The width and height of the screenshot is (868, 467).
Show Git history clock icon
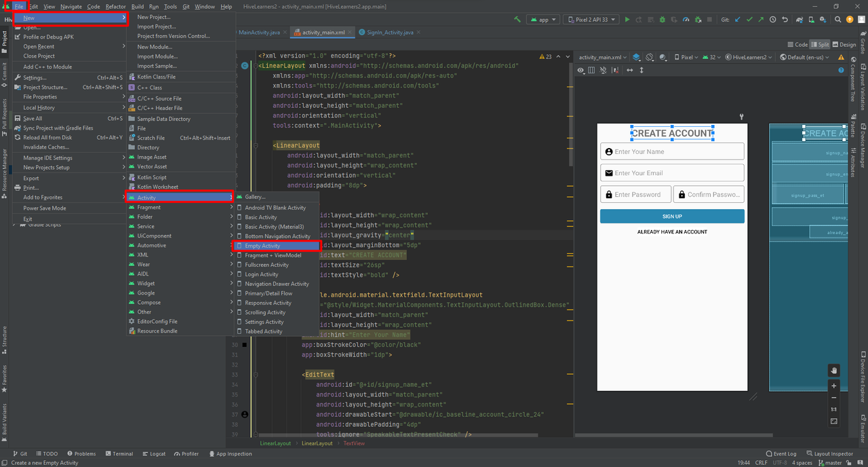(772, 20)
